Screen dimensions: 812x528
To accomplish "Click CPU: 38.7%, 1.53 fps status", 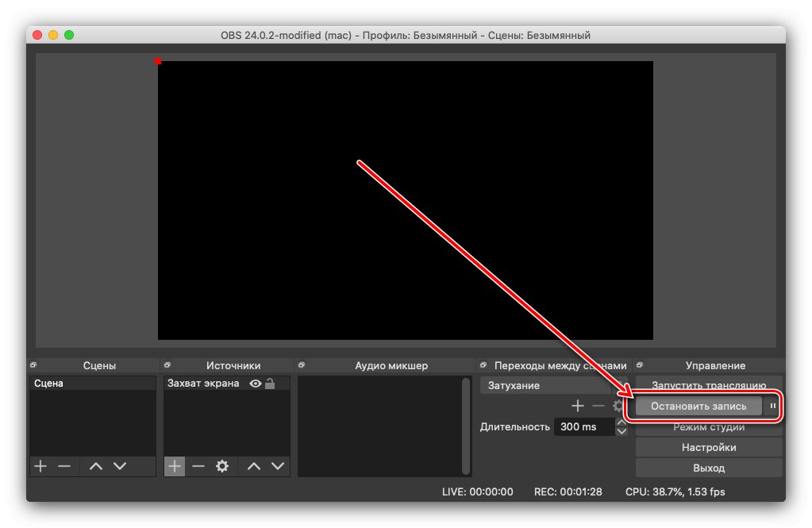I will pyautogui.click(x=675, y=491).
